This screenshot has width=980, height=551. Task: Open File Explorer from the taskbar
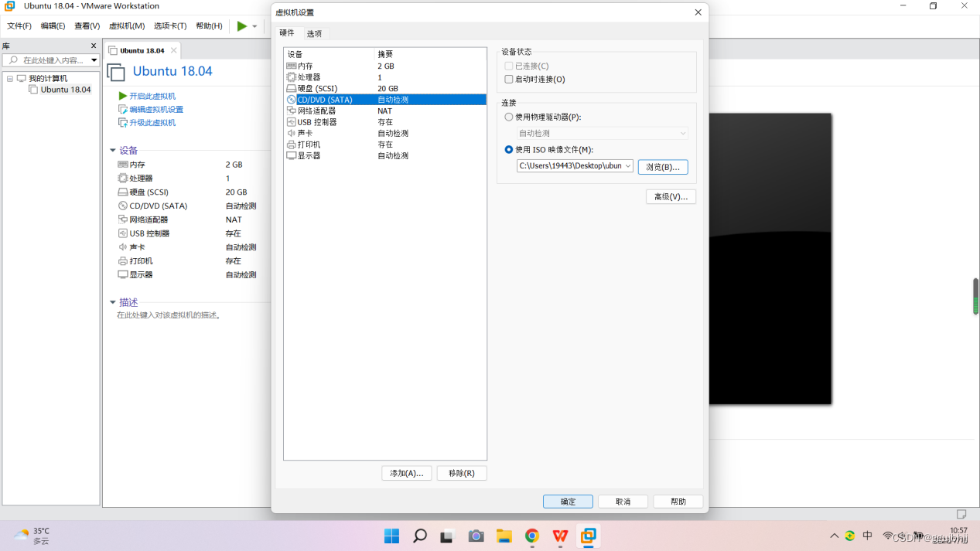pyautogui.click(x=504, y=536)
